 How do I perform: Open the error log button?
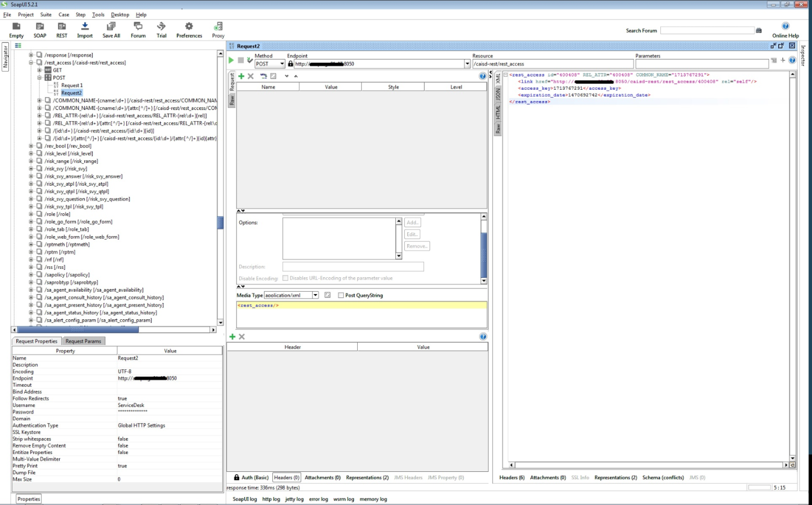[x=318, y=499]
